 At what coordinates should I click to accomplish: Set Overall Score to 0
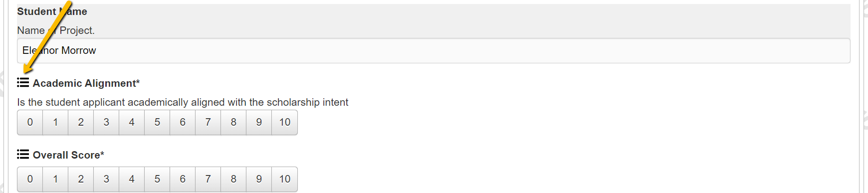(30, 180)
